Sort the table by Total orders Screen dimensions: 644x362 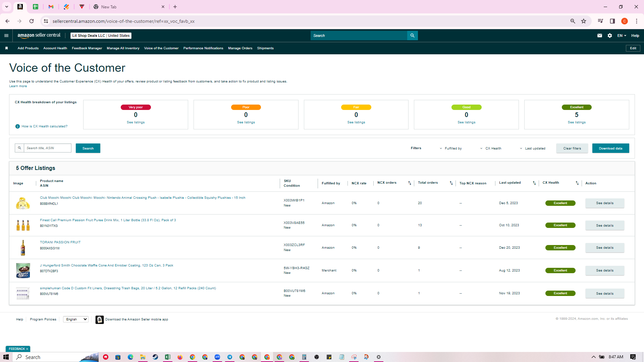(x=451, y=183)
